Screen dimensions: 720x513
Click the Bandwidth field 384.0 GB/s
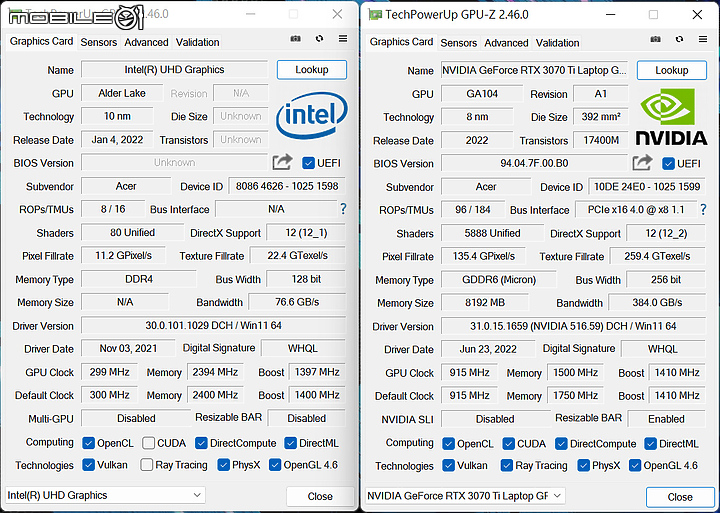point(657,303)
